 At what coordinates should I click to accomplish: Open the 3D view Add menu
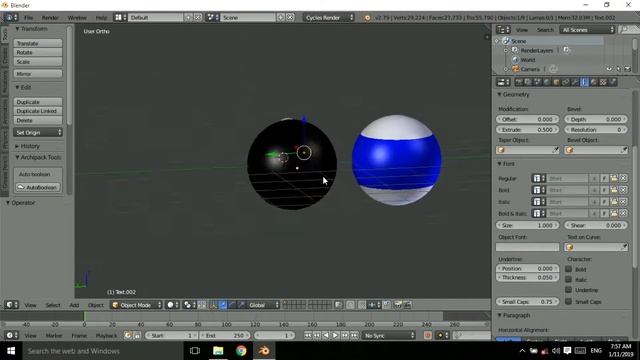74,305
